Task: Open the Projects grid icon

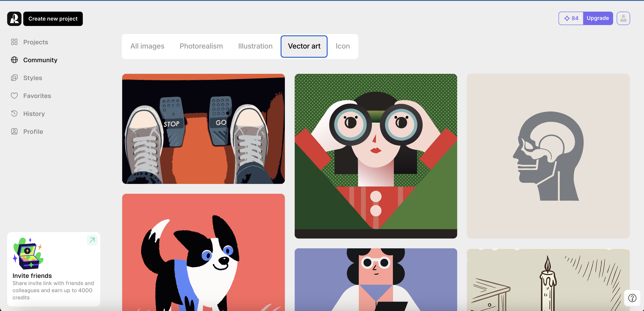Action: (14, 42)
